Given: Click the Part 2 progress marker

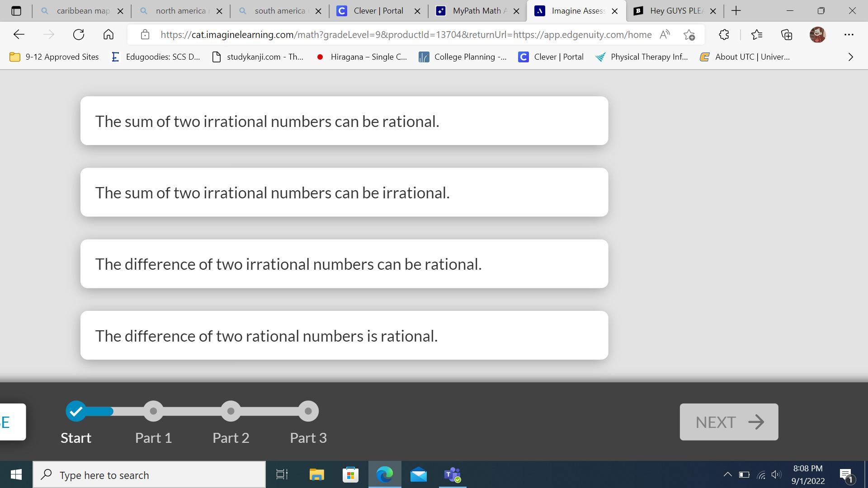Looking at the screenshot, I should (231, 411).
